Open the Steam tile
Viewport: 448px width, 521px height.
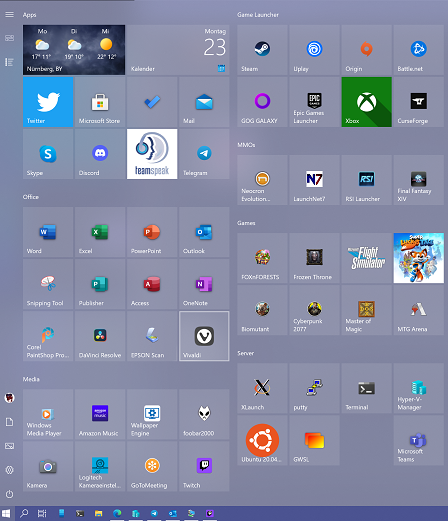262,50
